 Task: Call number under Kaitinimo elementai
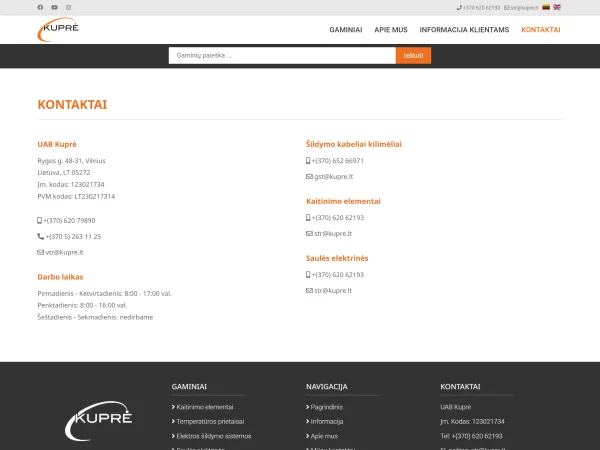(335, 218)
